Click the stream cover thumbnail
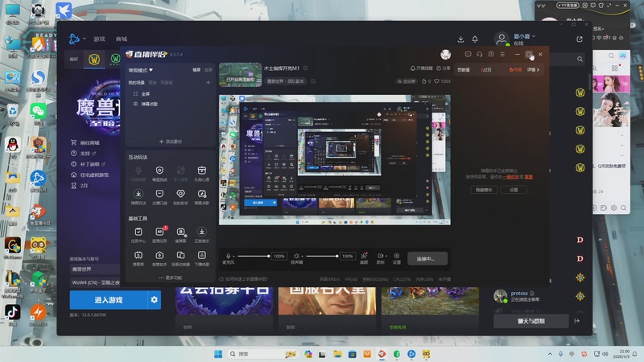644x362 pixels. click(x=240, y=75)
